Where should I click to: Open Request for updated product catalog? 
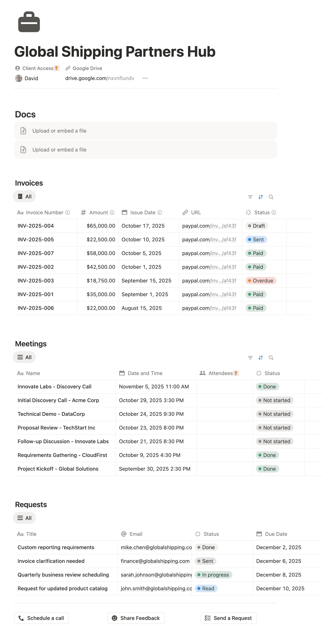(x=62, y=588)
